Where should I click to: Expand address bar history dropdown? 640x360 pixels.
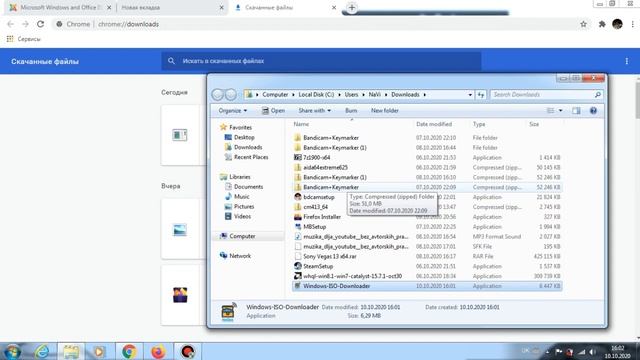tap(470, 95)
